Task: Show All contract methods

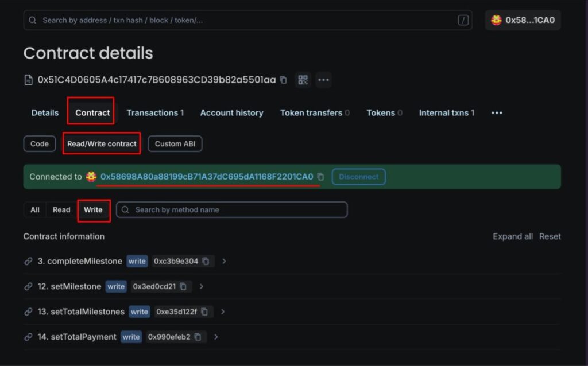Action: pos(35,210)
